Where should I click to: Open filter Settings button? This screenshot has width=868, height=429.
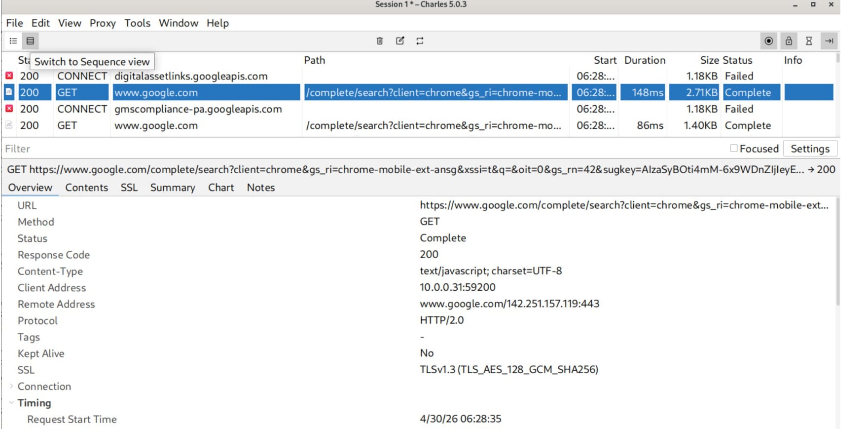[810, 149]
